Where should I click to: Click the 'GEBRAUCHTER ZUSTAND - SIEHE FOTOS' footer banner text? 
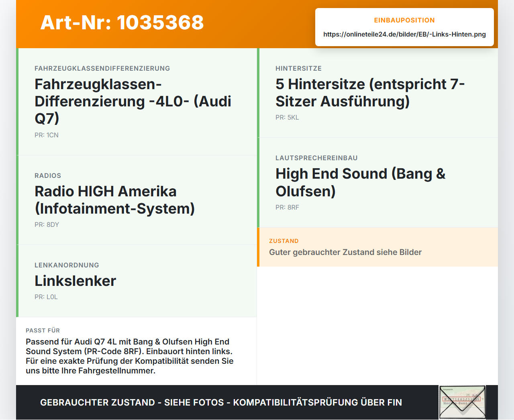coord(221,402)
